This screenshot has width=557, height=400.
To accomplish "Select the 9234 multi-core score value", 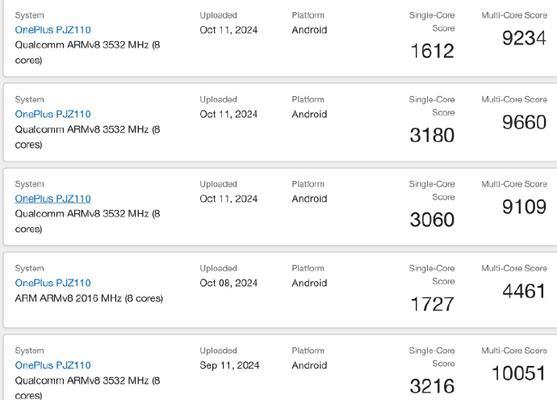I will coord(524,38).
